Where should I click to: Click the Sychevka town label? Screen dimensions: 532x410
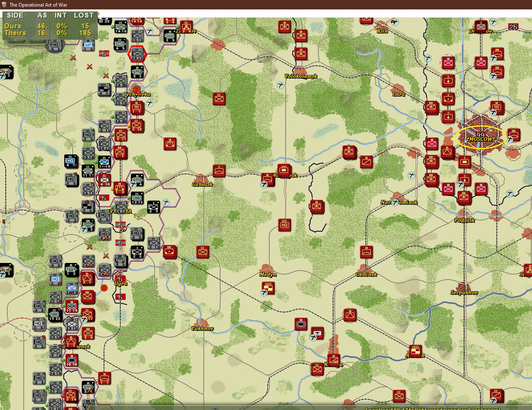[x=138, y=94]
